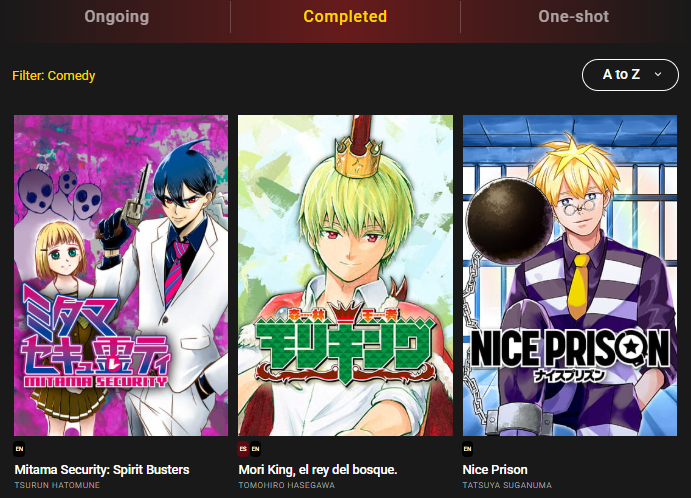Open Mori King cover thumbnail
Image resolution: width=691 pixels, height=498 pixels.
[346, 275]
